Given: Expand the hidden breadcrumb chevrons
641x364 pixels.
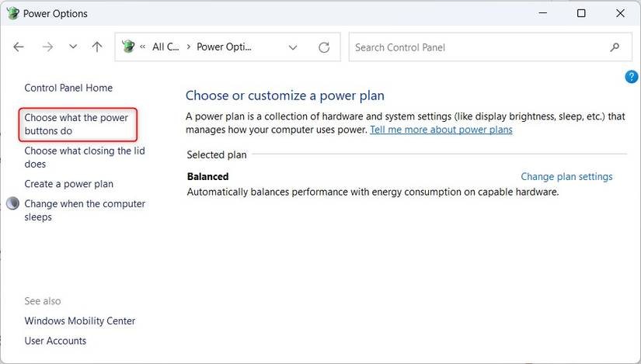Looking at the screenshot, I should 143,47.
